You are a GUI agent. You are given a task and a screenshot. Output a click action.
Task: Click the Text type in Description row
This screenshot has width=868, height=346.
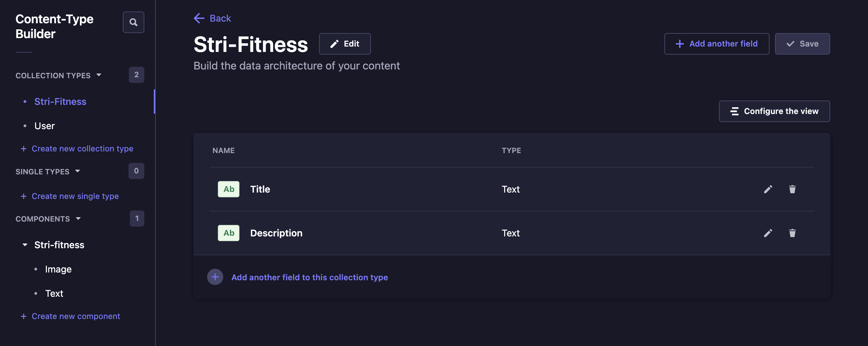pyautogui.click(x=511, y=233)
